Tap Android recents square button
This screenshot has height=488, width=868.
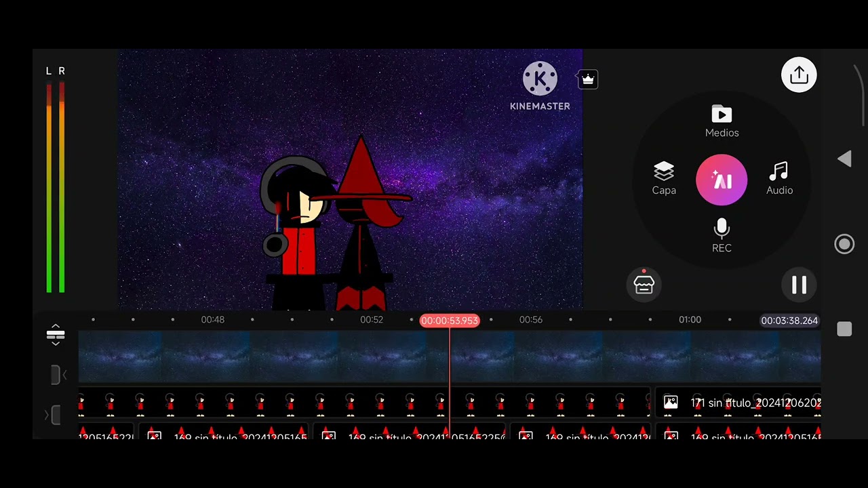tap(844, 329)
